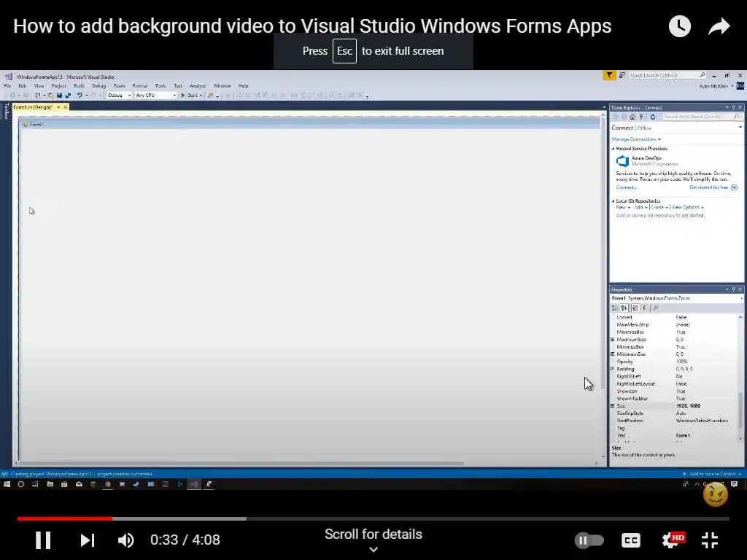
Task: Click the Start debugging button
Action: tap(191, 96)
